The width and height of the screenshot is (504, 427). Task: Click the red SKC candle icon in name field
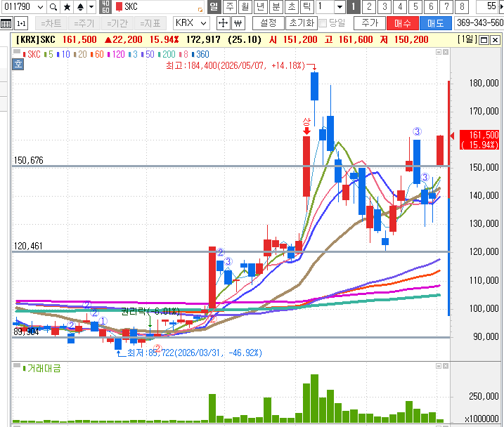coord(119,7)
